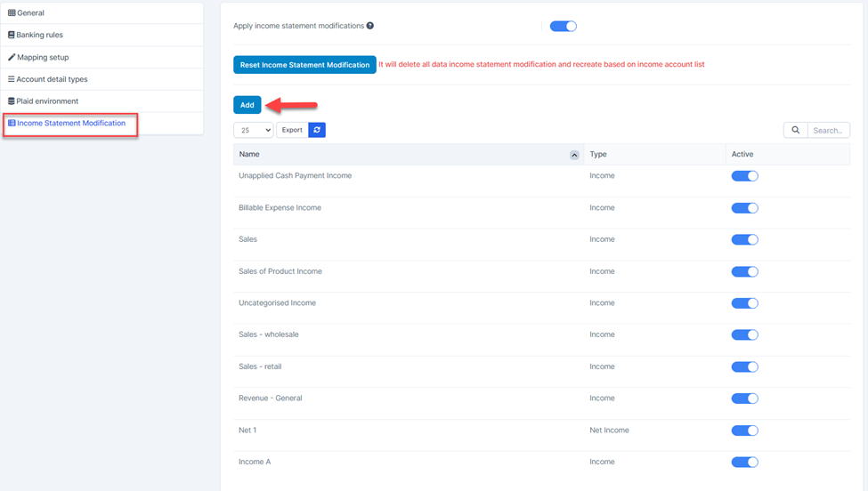
Task: Click the magnifying glass search icon
Action: [795, 130]
